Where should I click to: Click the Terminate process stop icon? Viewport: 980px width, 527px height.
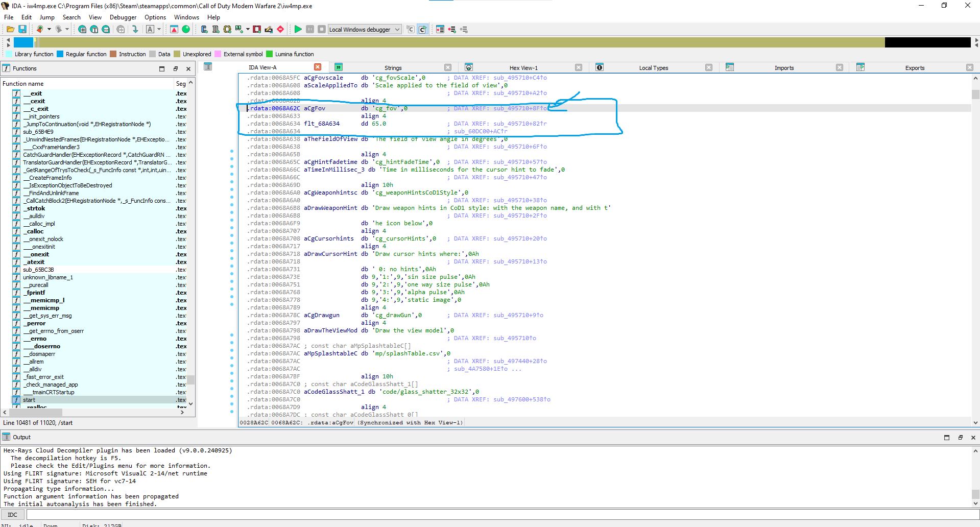click(322, 29)
